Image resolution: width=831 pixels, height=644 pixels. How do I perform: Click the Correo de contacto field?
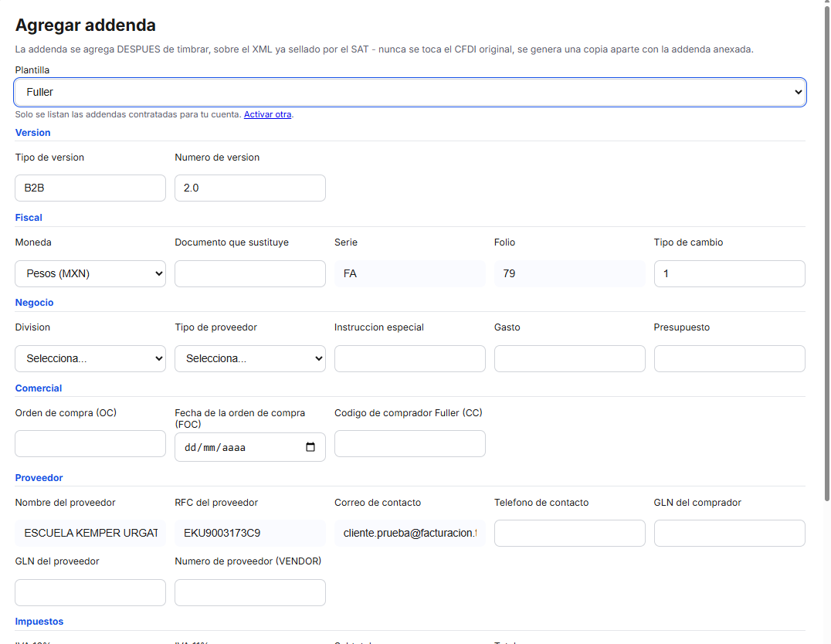point(409,534)
